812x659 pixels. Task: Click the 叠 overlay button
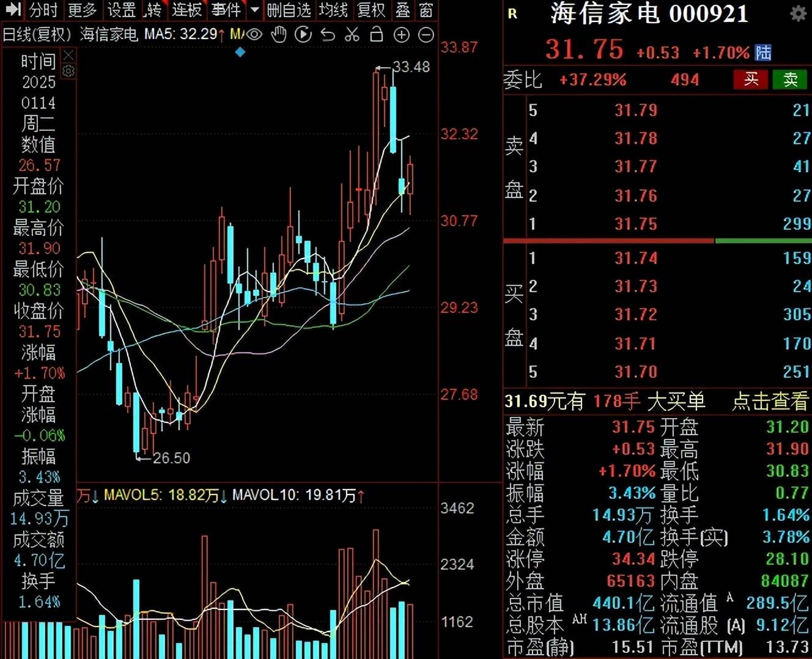click(403, 10)
